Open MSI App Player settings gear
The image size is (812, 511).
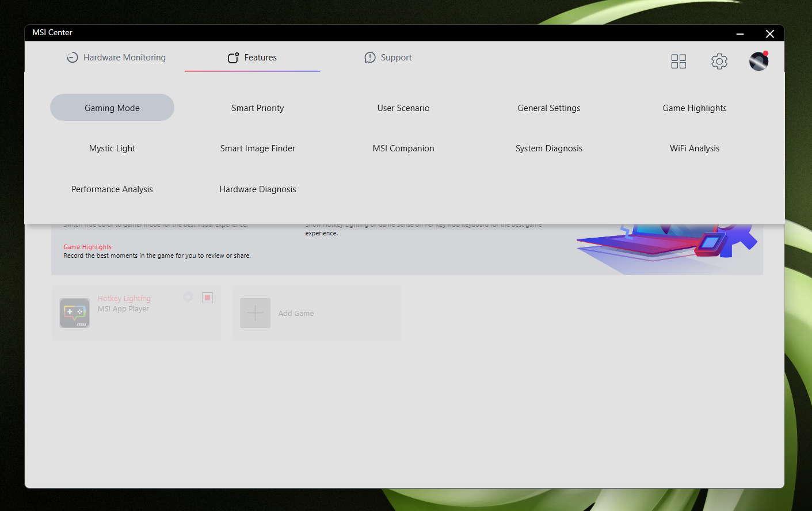click(x=188, y=297)
